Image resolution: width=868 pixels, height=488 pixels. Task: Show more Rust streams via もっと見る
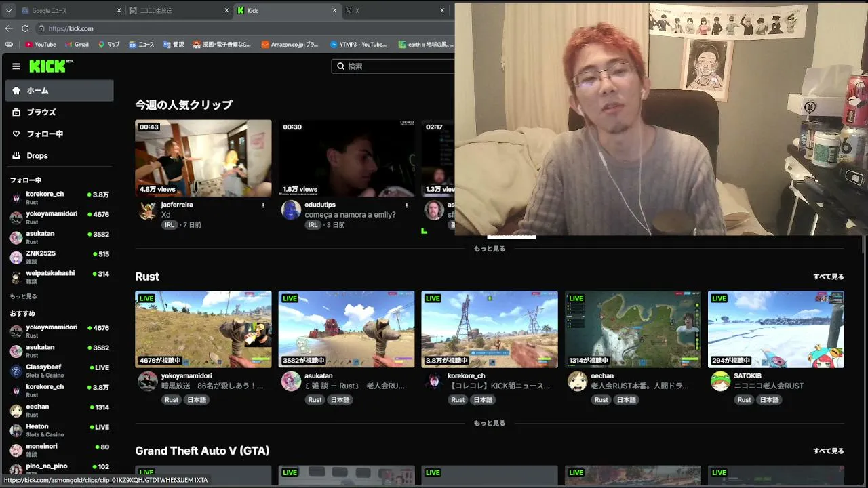pyautogui.click(x=490, y=423)
